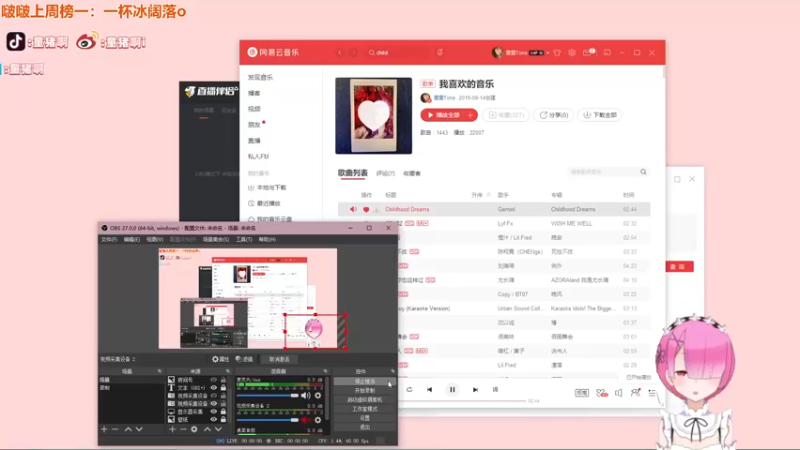The image size is (800, 450).
Task: Open Local and Download in sidebar
Action: click(x=267, y=188)
